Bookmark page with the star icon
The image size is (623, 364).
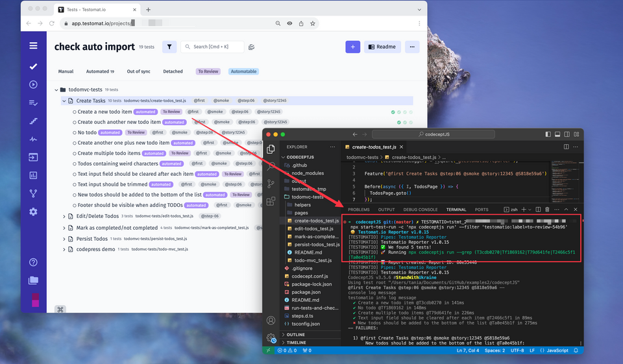pyautogui.click(x=313, y=23)
